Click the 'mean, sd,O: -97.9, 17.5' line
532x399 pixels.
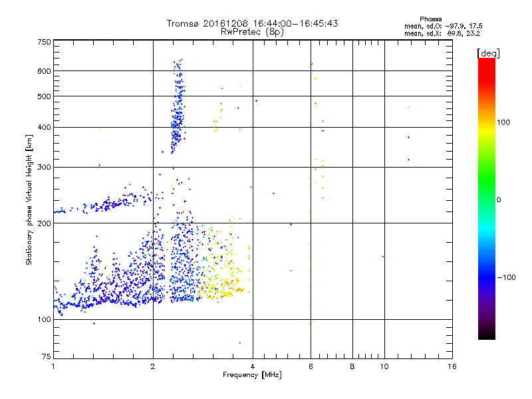click(x=443, y=26)
